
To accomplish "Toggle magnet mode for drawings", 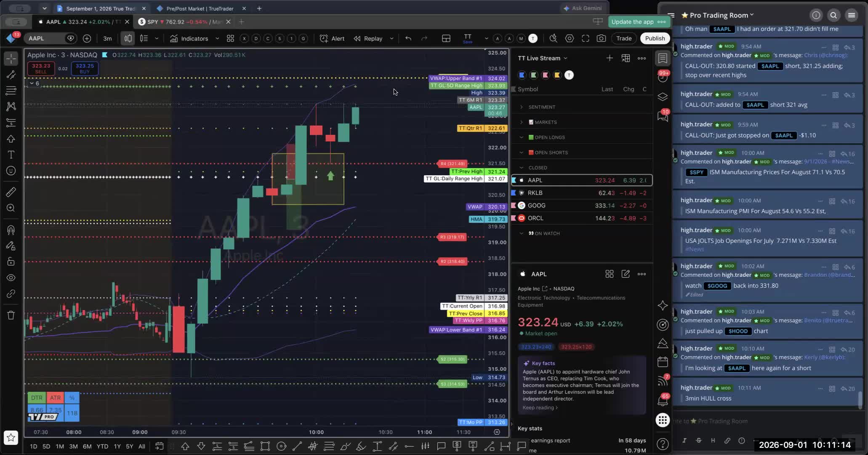I will click(11, 230).
